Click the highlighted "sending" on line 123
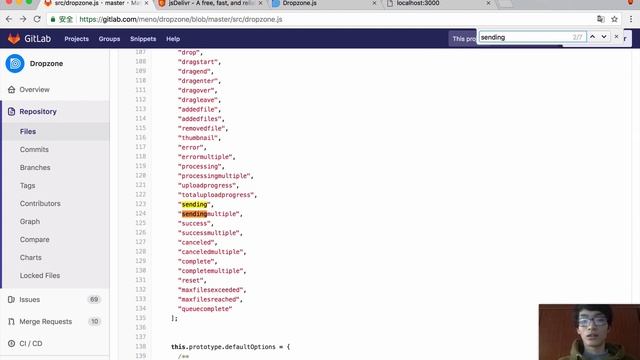 tap(194, 204)
